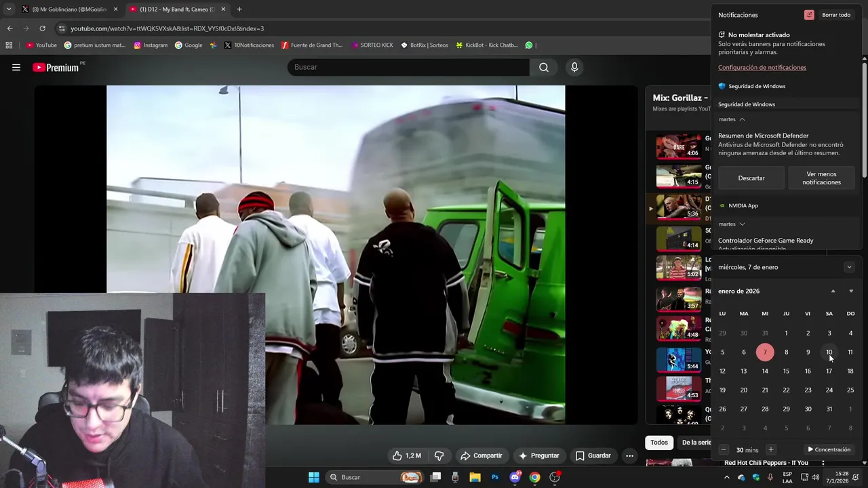Decrease focus time with minus button
This screenshot has width=868, height=488.
724,449
